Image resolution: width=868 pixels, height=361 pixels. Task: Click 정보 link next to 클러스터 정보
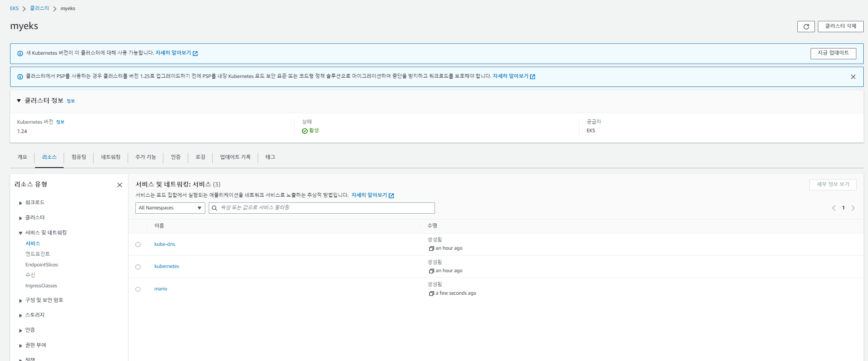[71, 101]
